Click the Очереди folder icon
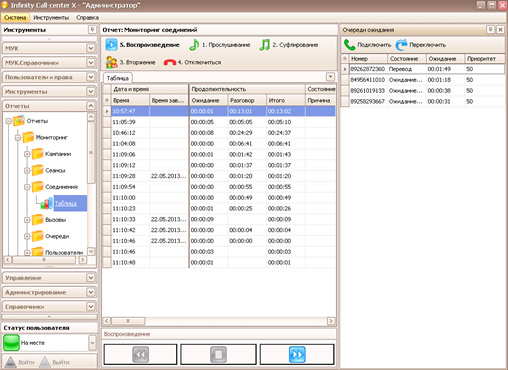 [37, 236]
